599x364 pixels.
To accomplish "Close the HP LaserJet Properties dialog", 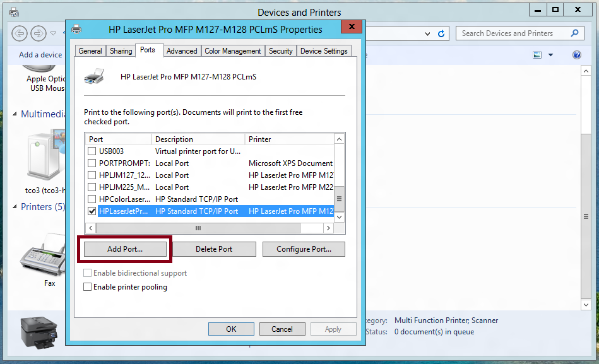I will 352,26.
